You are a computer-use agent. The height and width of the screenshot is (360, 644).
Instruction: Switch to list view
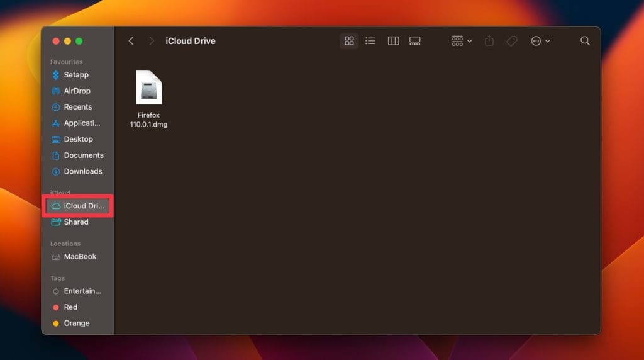pos(370,41)
